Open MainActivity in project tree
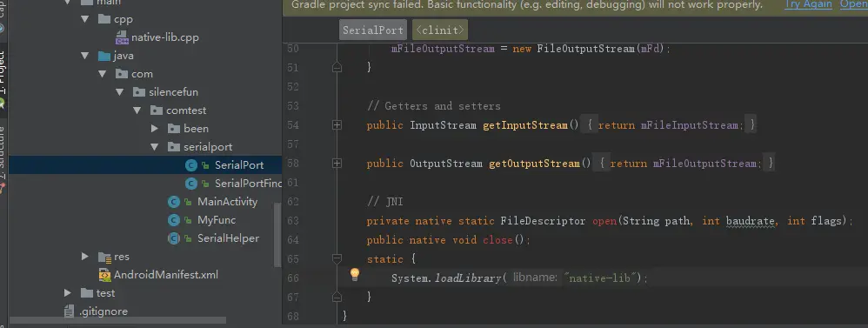The width and height of the screenshot is (868, 328). [x=228, y=202]
